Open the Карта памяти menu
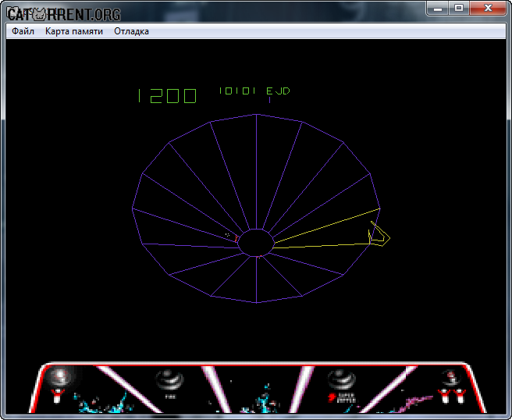The height and width of the screenshot is (420, 512). tap(74, 31)
